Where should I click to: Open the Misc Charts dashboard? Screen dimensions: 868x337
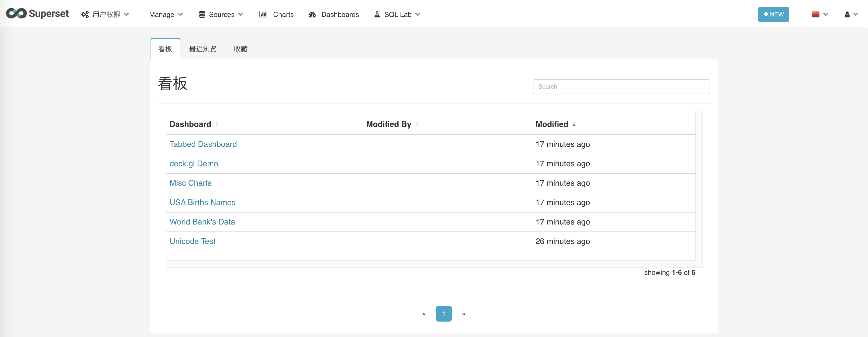coord(191,183)
